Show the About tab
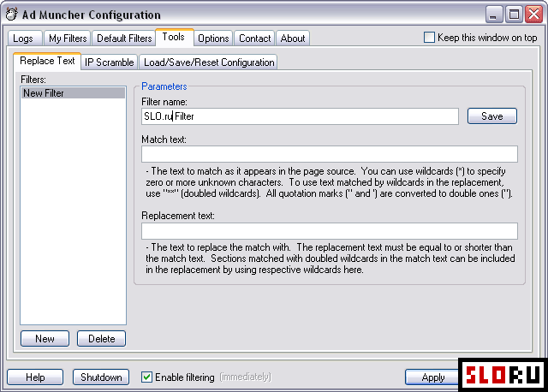This screenshot has height=392, width=548. (x=293, y=38)
